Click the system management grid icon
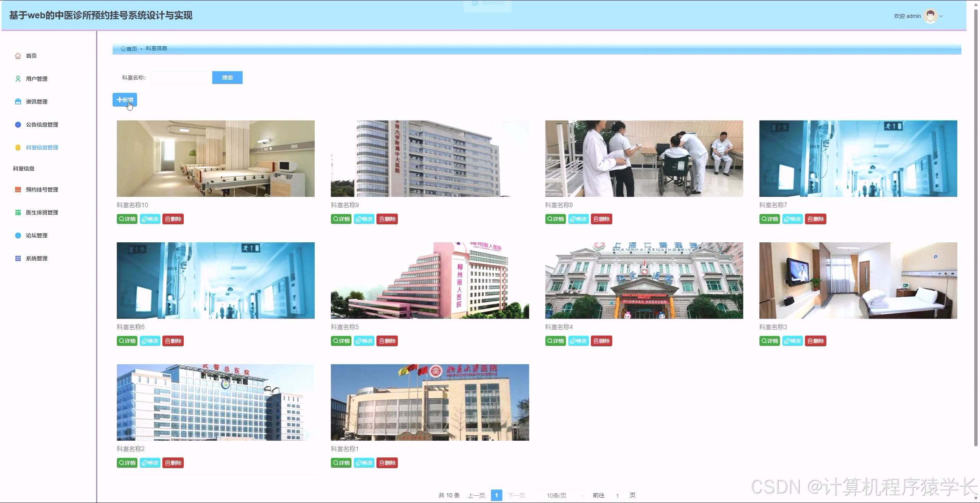 [18, 259]
